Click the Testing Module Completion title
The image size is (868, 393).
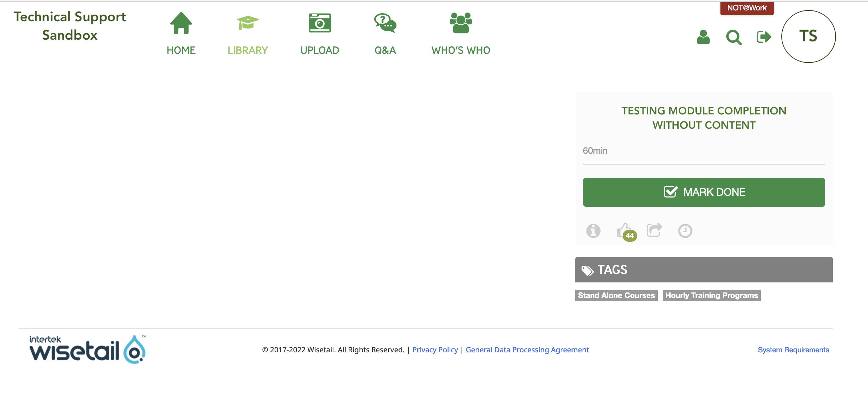(704, 118)
